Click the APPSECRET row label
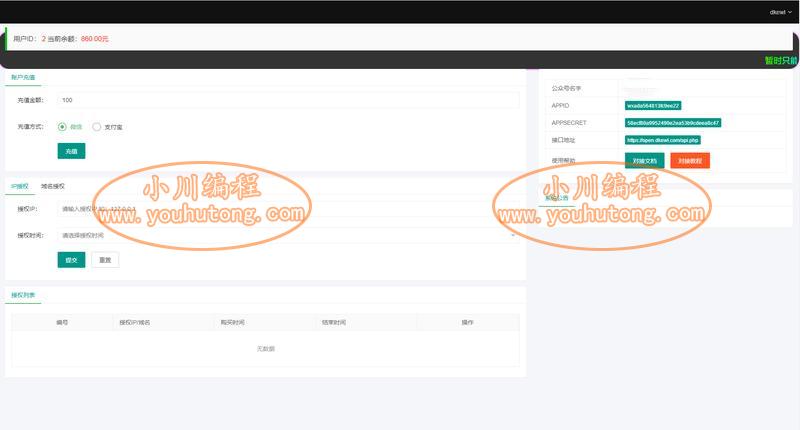 569,123
